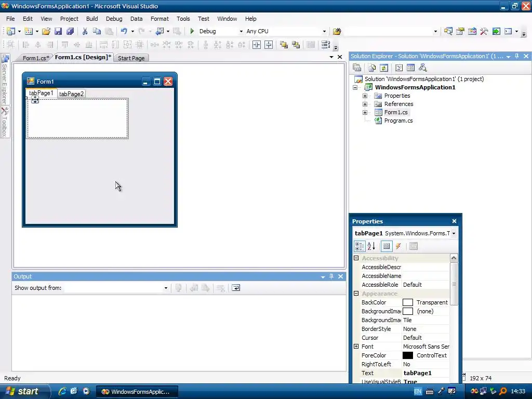Collapse the Appearance property category
This screenshot has height=399, width=532.
point(356,294)
